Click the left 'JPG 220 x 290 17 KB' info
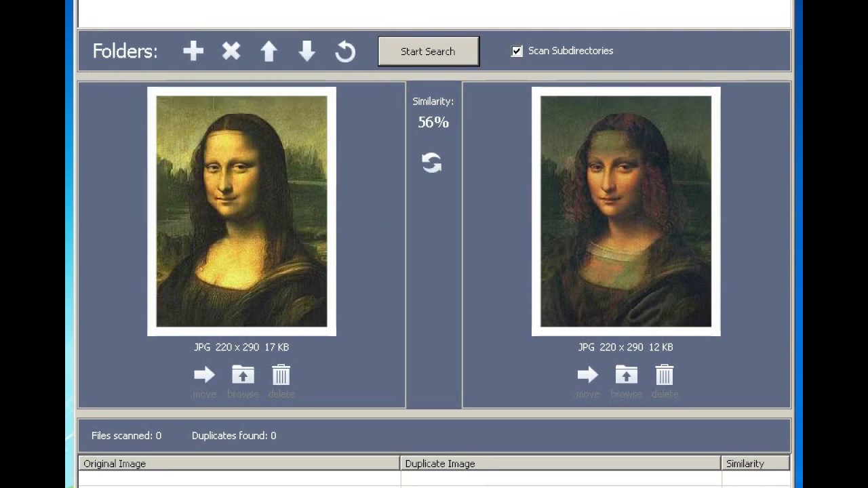This screenshot has width=868, height=488. tap(241, 347)
